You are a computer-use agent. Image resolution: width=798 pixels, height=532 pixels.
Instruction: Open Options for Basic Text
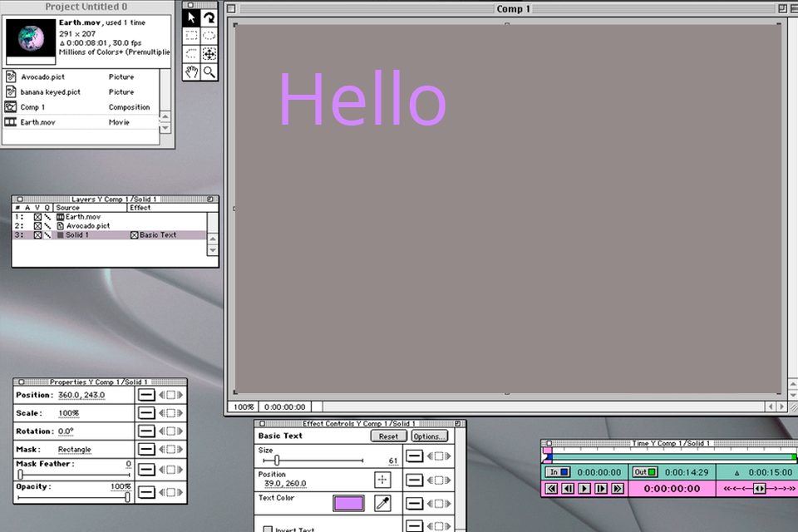(x=430, y=436)
